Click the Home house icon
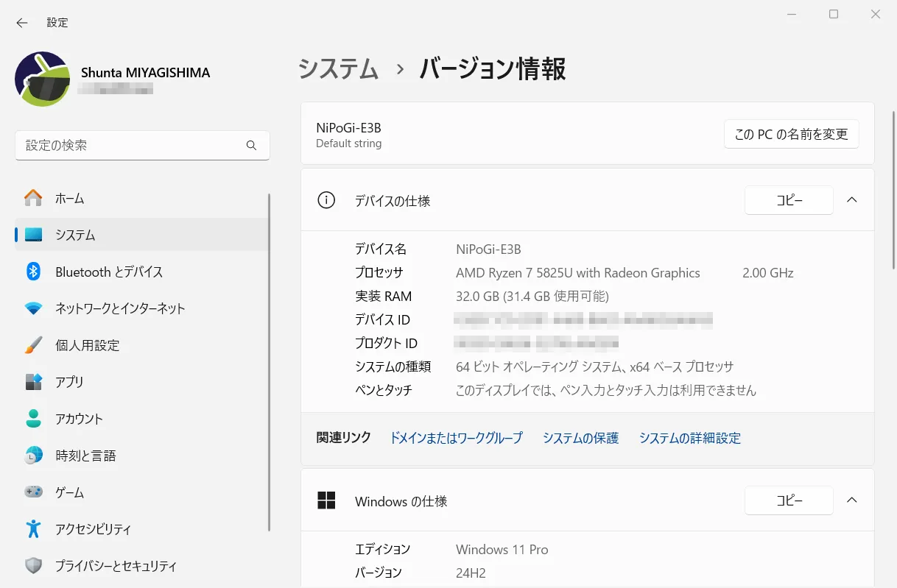This screenshot has height=588, width=897. (33, 198)
